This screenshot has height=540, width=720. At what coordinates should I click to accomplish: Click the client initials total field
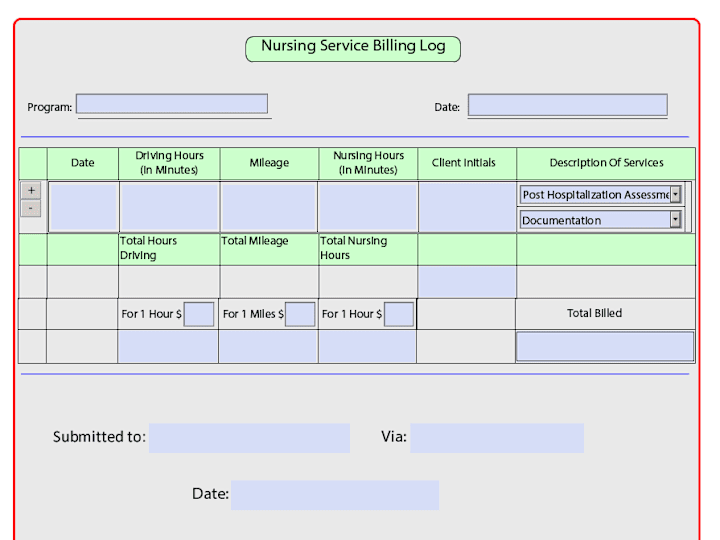[467, 282]
